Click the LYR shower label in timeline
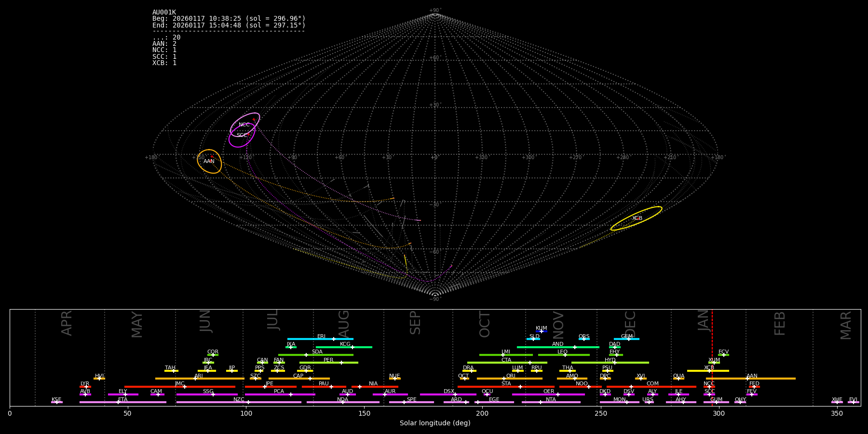 (85, 384)
